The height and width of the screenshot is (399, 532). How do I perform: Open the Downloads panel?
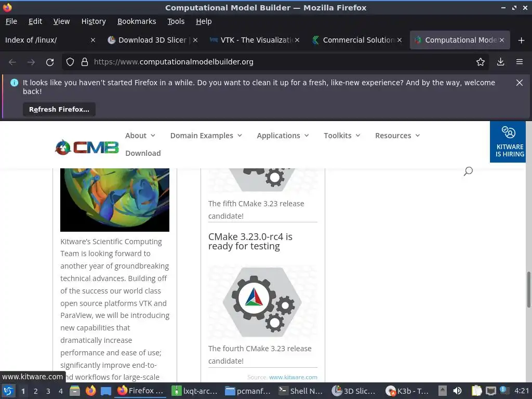point(500,62)
